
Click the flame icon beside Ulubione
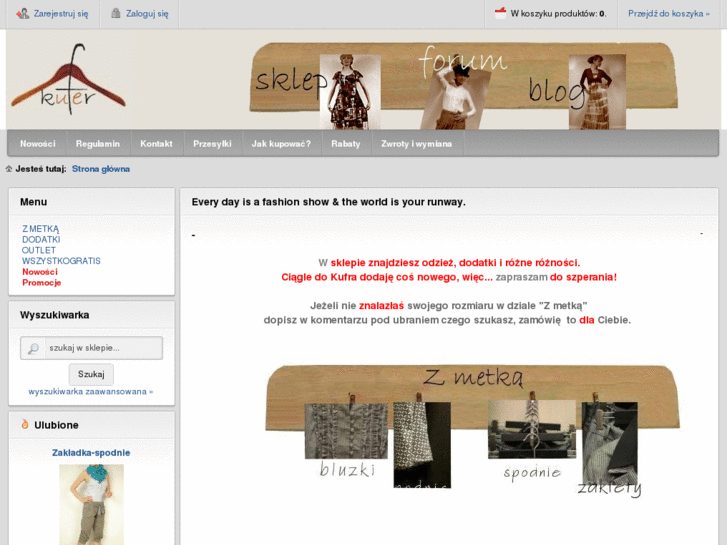tap(25, 424)
